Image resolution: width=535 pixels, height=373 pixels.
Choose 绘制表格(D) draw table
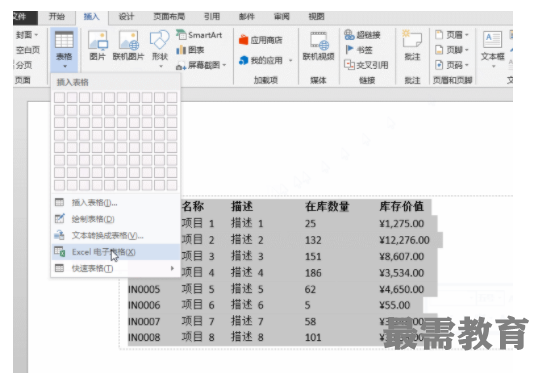point(115,219)
